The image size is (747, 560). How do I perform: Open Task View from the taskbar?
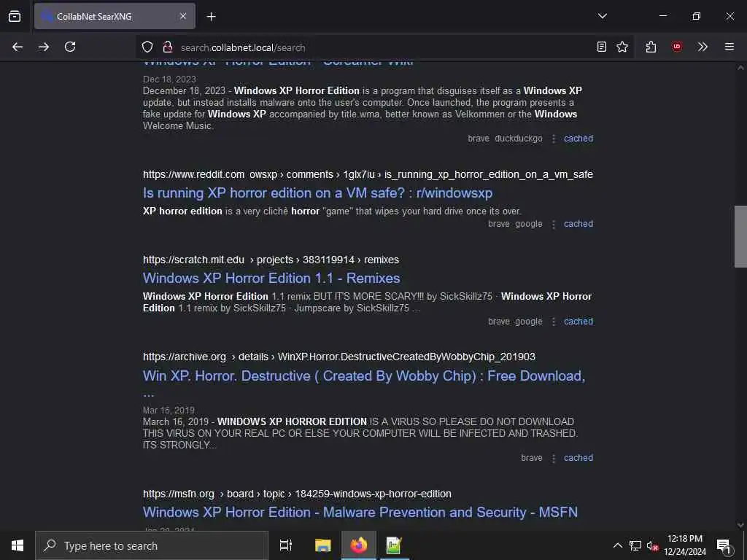pos(286,545)
